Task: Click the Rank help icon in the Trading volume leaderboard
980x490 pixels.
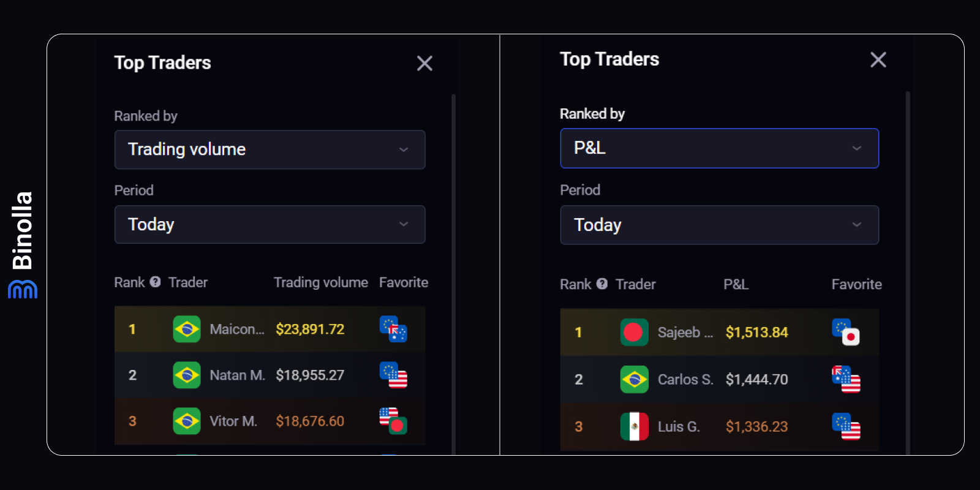Action: 155,282
